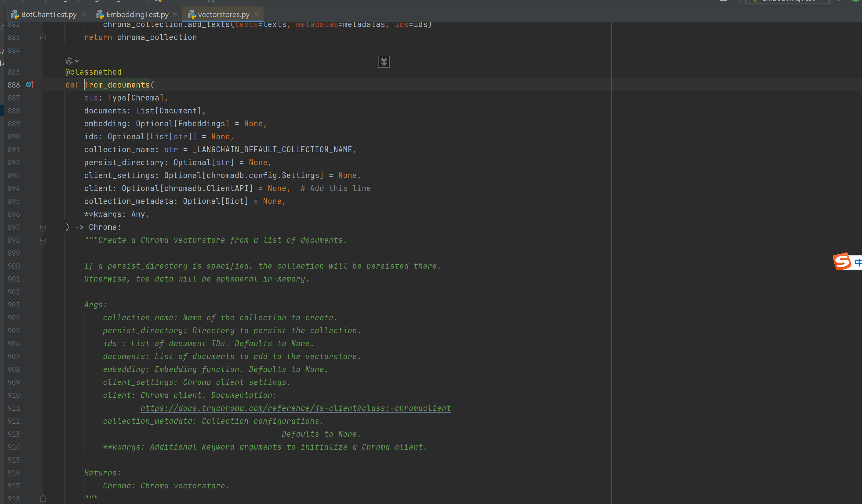This screenshot has width=862, height=504.
Task: Click the fox plugin icon in the editor
Action: click(384, 61)
